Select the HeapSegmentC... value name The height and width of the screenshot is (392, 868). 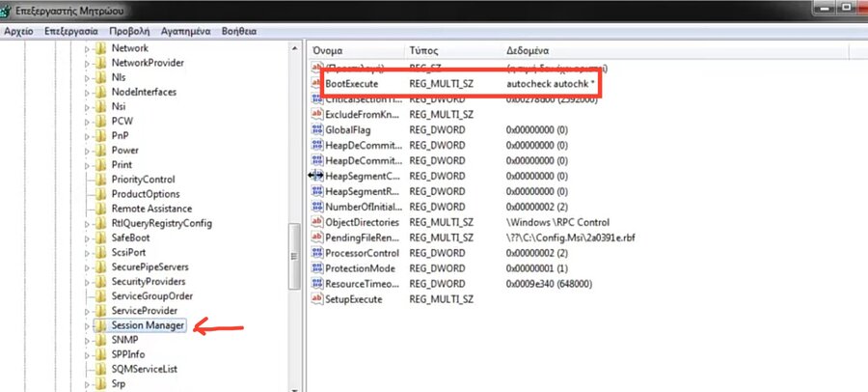(363, 176)
